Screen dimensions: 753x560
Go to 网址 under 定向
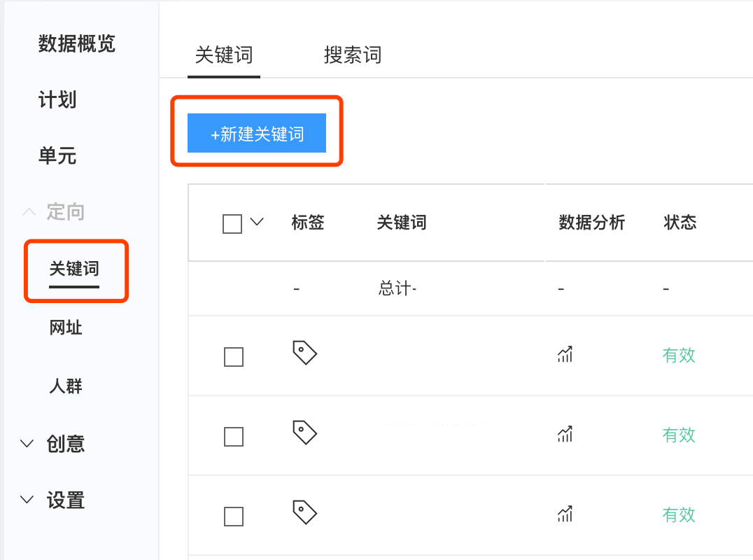[x=66, y=328]
